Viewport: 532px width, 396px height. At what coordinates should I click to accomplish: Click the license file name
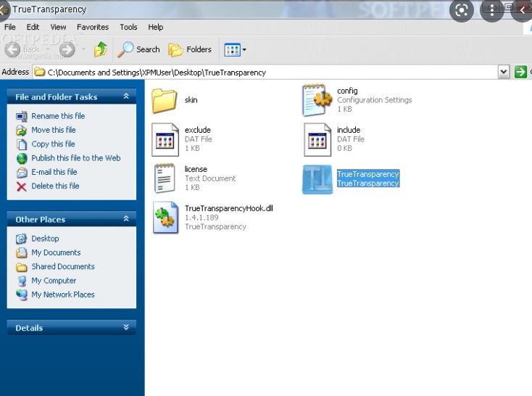pyautogui.click(x=196, y=169)
